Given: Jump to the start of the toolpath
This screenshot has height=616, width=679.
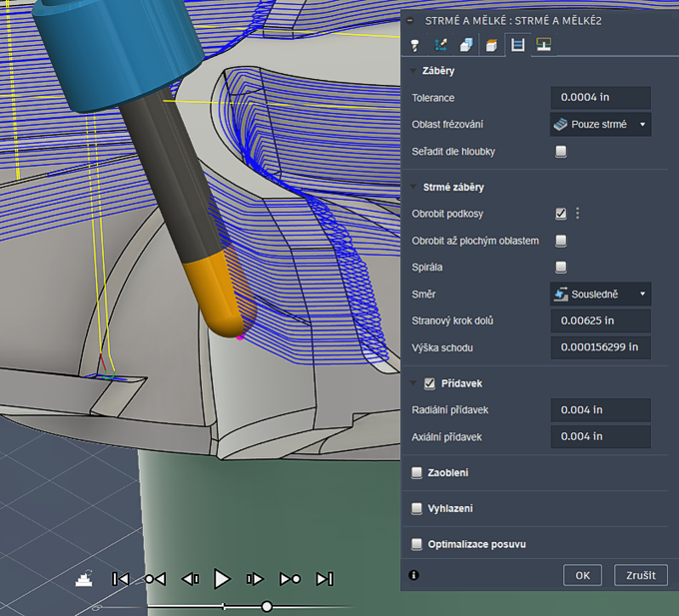Looking at the screenshot, I should 120,578.
